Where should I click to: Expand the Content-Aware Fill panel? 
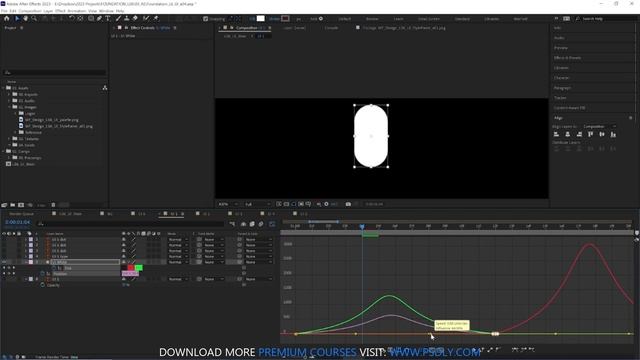click(x=569, y=108)
